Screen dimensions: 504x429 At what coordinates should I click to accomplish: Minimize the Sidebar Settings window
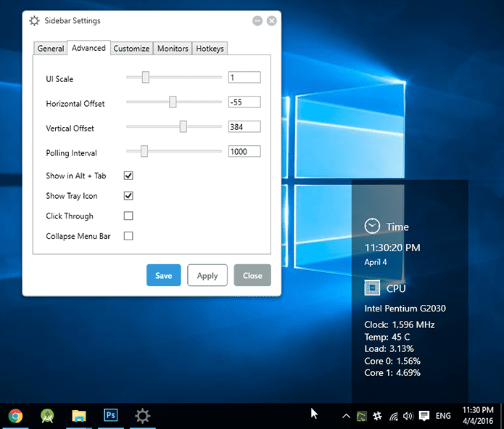pos(257,21)
